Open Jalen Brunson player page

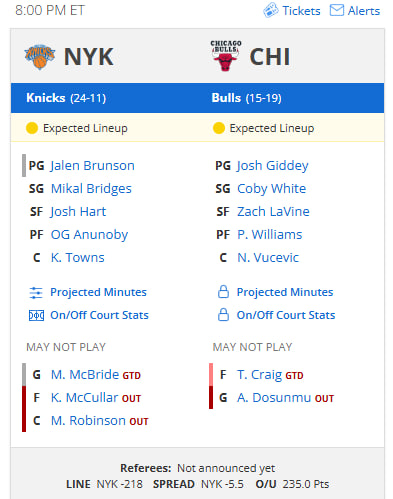92,166
